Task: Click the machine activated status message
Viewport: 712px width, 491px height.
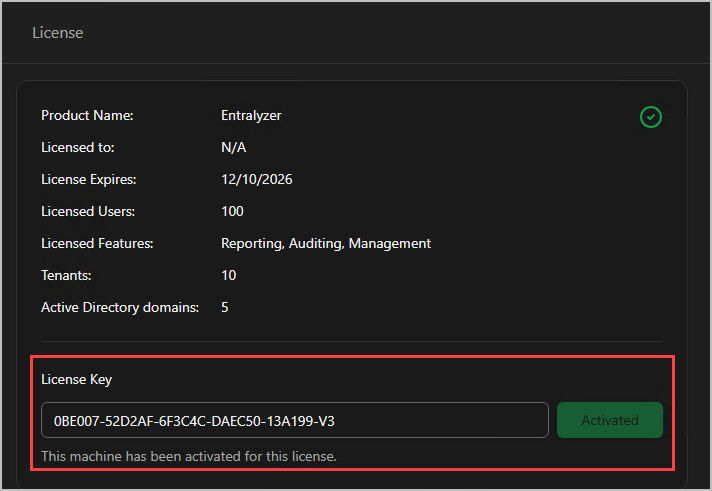Action: (189, 457)
